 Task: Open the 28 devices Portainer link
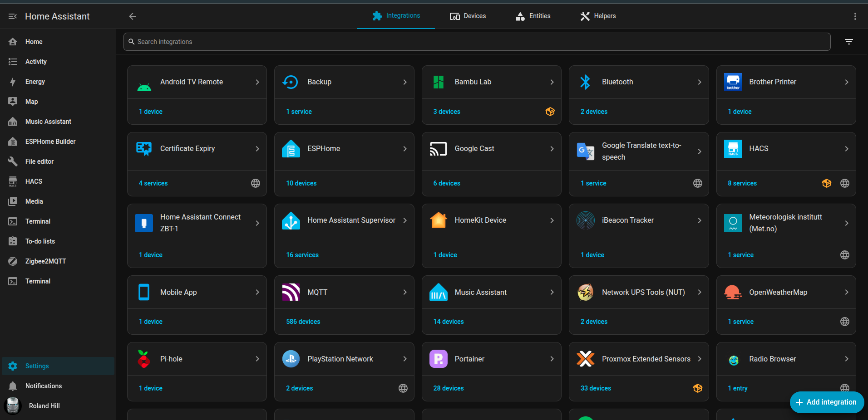[x=449, y=388]
